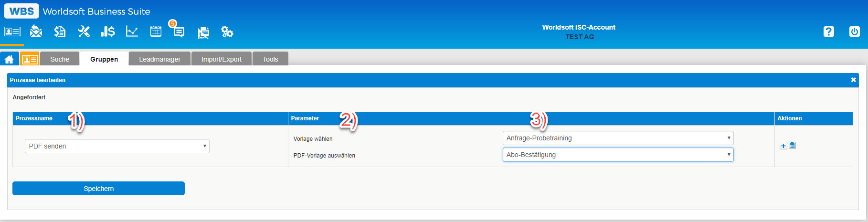Screen dimensions: 868x222
Task: Switch to the Leadmanager tab
Action: coord(159,59)
